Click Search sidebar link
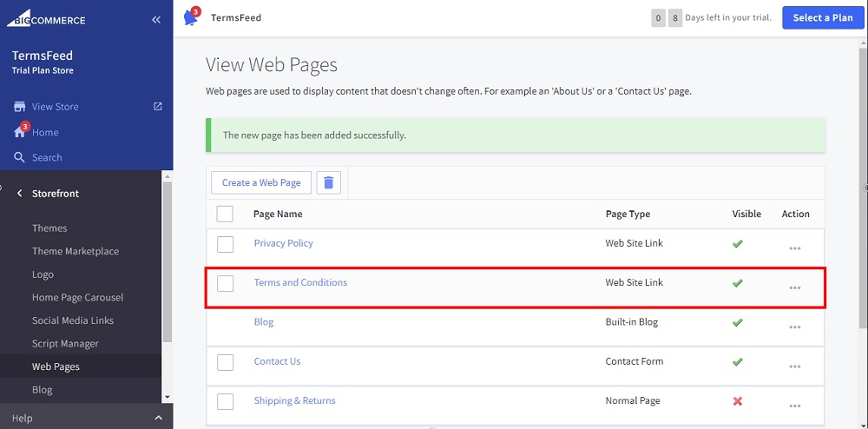 coord(47,157)
